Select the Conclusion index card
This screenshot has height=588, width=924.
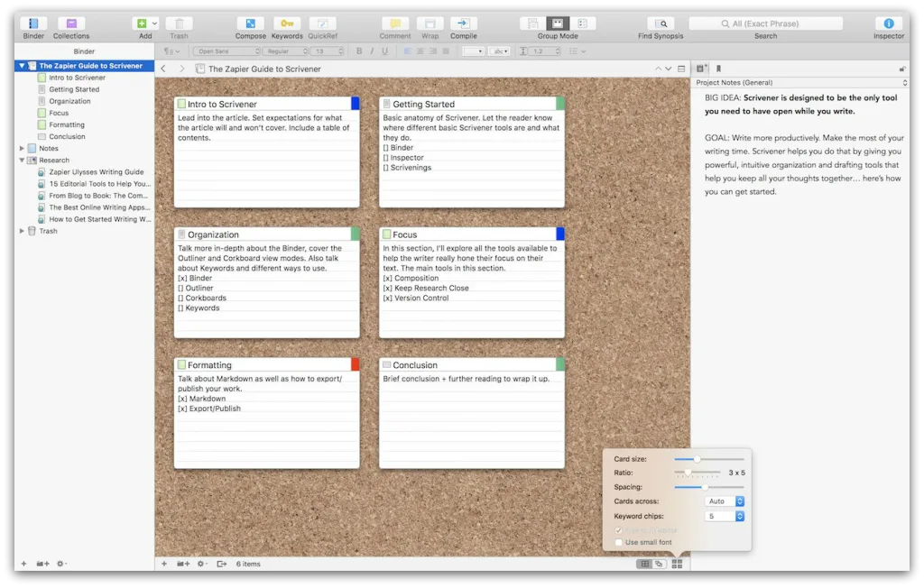[471, 413]
